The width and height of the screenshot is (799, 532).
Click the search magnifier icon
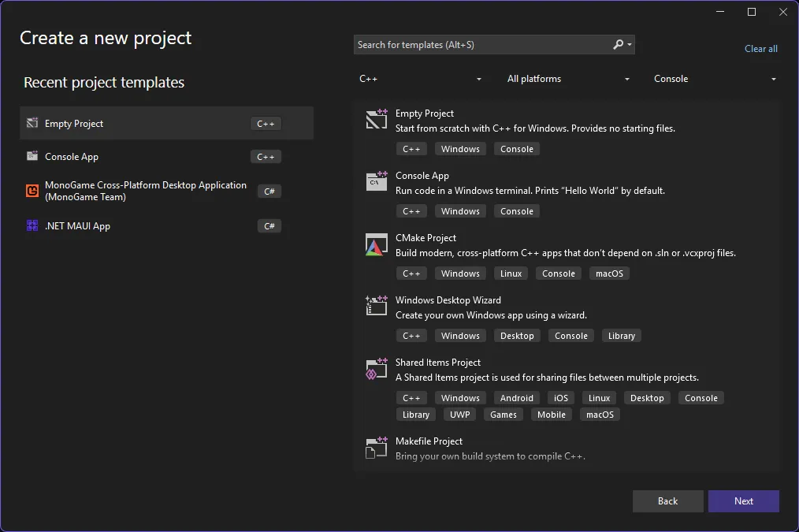coord(619,45)
